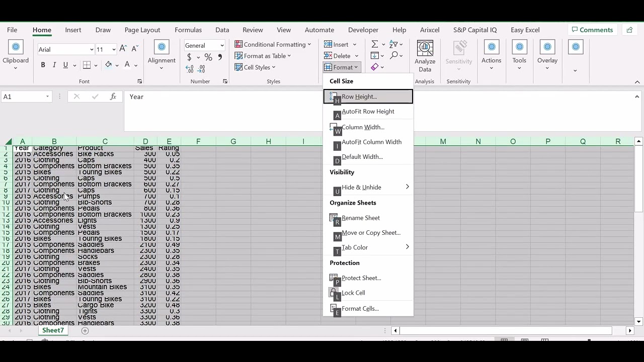Click the Increase Font Size icon
The height and width of the screenshot is (362, 644).
tap(123, 49)
